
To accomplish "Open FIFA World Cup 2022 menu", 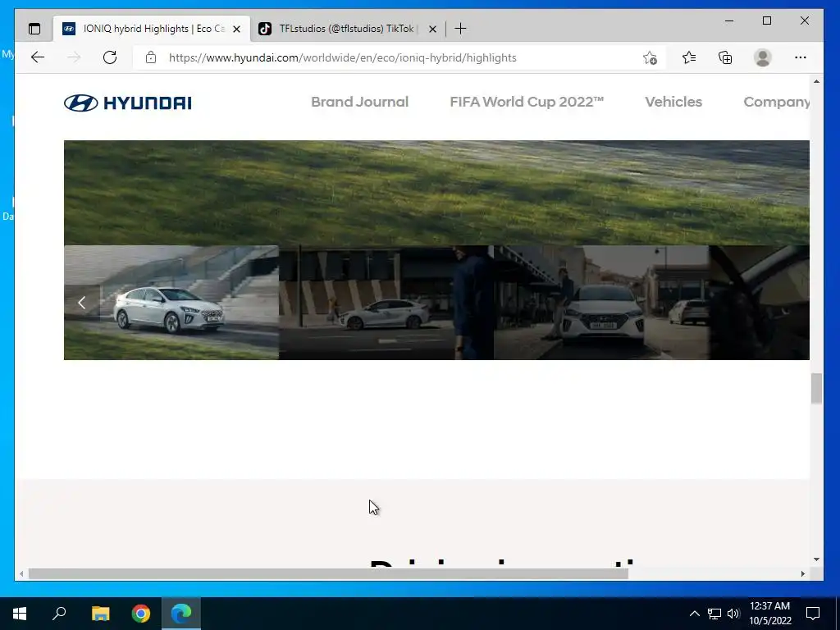I will 527,102.
